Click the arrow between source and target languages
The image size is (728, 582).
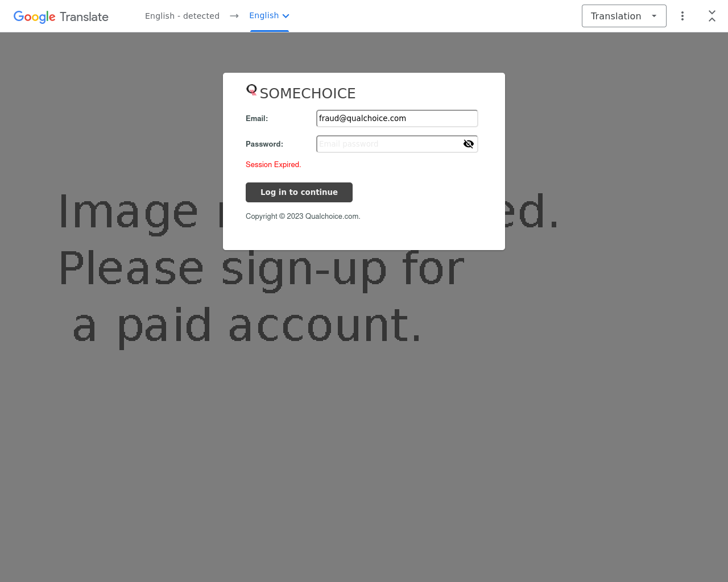[234, 16]
